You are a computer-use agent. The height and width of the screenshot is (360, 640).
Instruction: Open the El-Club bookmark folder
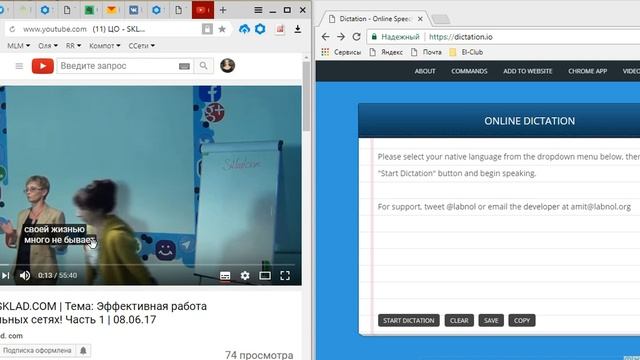[x=466, y=52]
